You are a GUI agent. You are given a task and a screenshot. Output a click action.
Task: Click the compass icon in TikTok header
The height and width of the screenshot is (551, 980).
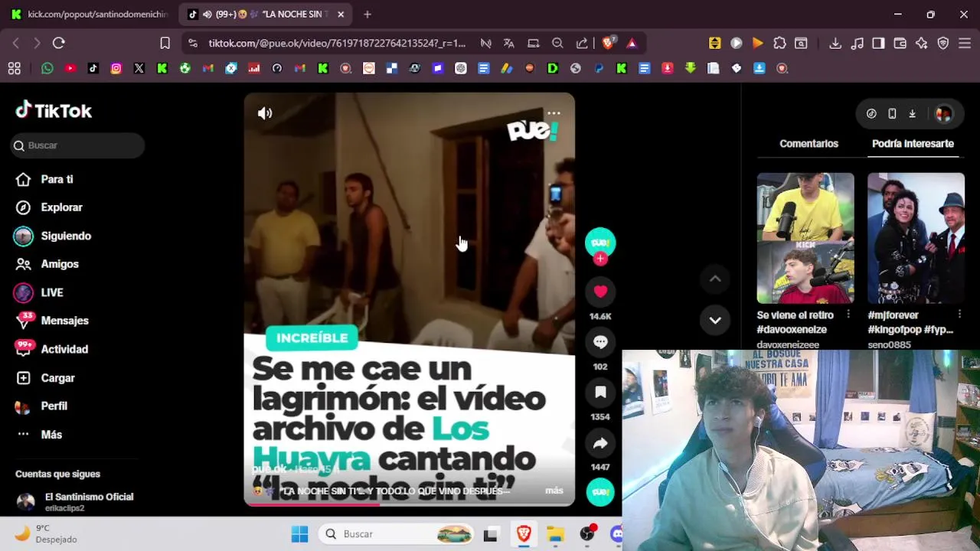point(871,114)
